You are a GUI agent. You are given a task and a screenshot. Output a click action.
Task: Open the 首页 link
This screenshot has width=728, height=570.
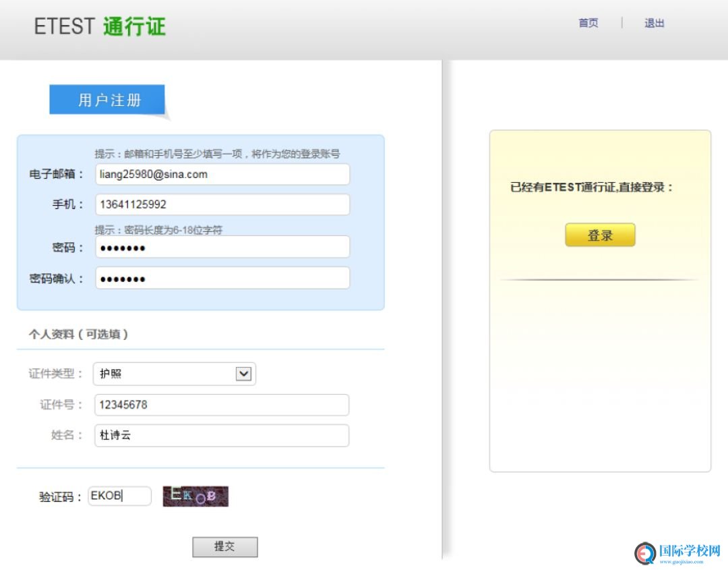pyautogui.click(x=588, y=23)
